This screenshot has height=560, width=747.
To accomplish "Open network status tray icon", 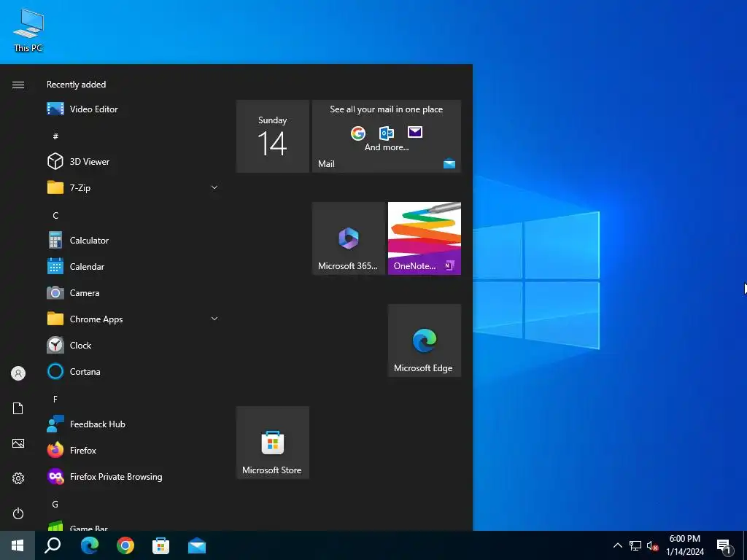I will click(x=635, y=545).
